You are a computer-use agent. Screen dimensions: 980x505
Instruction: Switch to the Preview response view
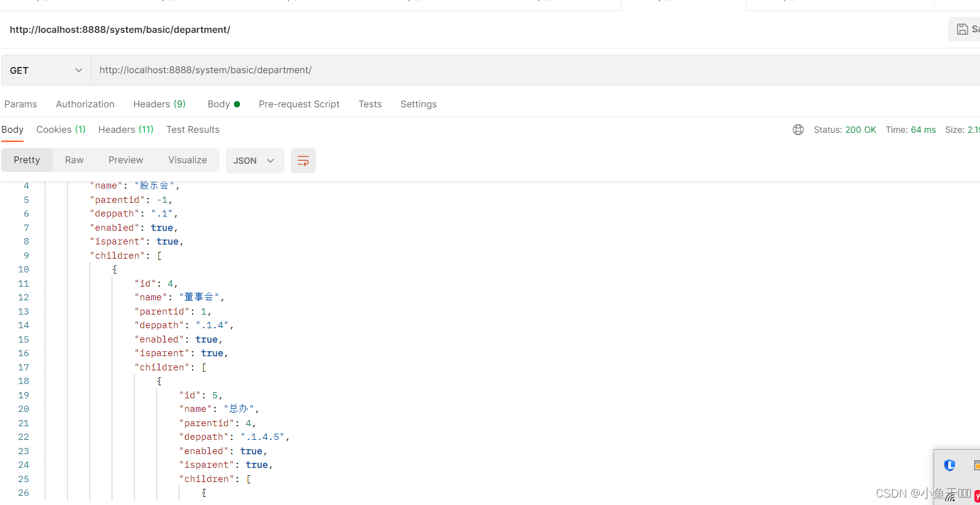[126, 160]
